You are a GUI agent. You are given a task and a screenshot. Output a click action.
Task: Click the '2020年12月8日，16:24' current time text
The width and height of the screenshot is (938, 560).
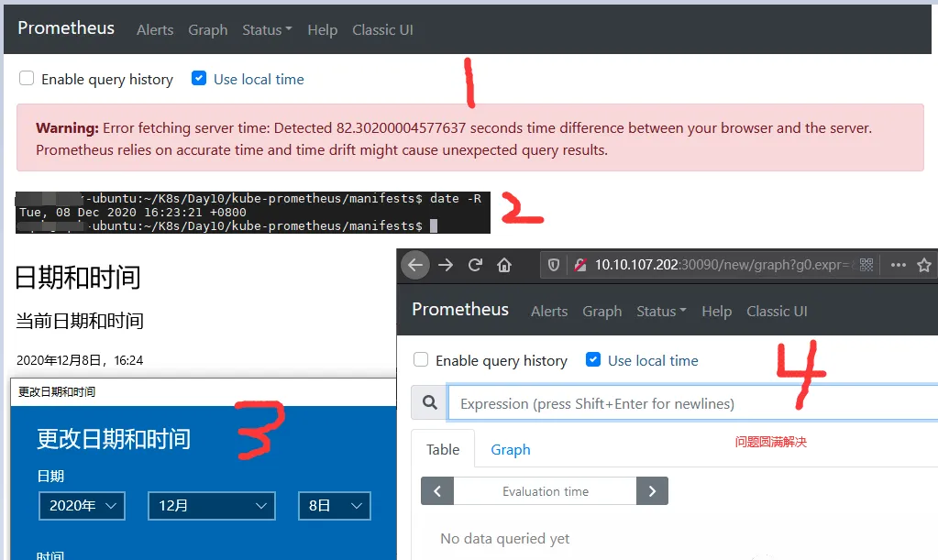[x=80, y=360]
